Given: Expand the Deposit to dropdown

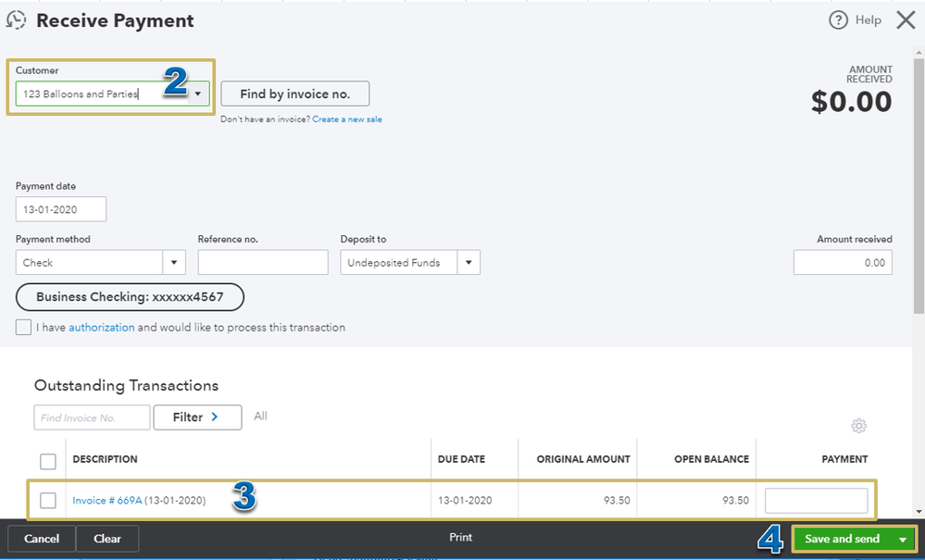Looking at the screenshot, I should pos(469,263).
